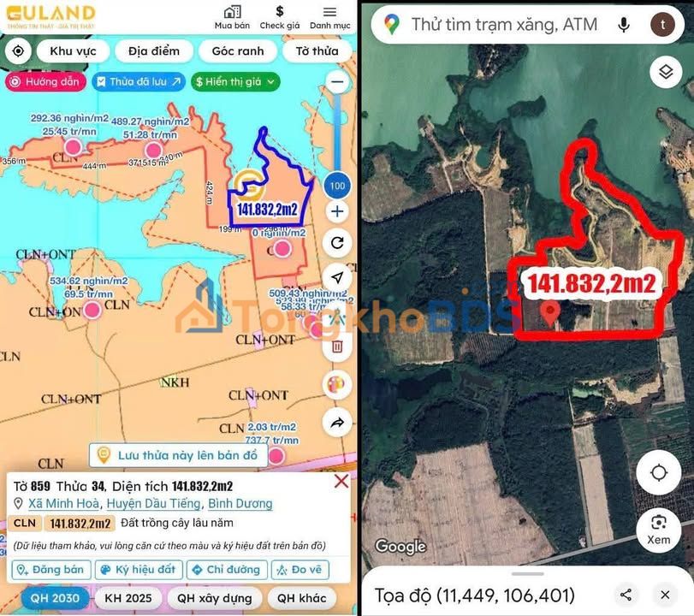Expand the Hiển thị giá dropdown
Image resolution: width=694 pixels, height=616 pixels.
coord(235,82)
